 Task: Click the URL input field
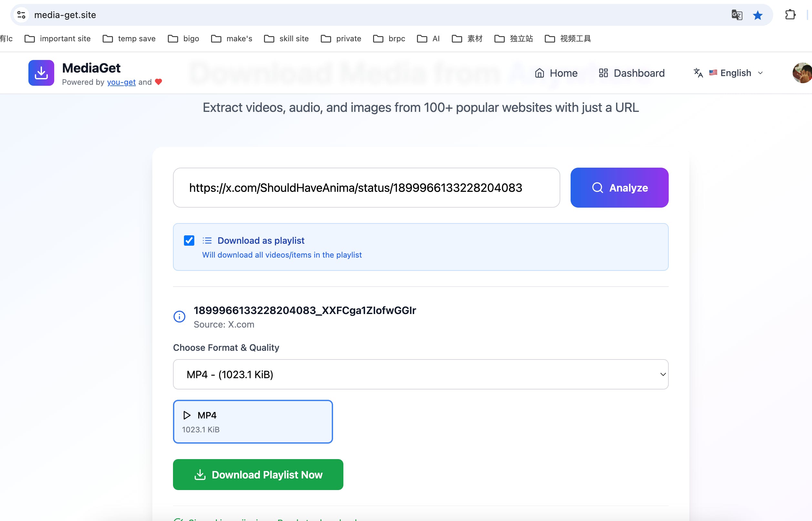tap(366, 188)
